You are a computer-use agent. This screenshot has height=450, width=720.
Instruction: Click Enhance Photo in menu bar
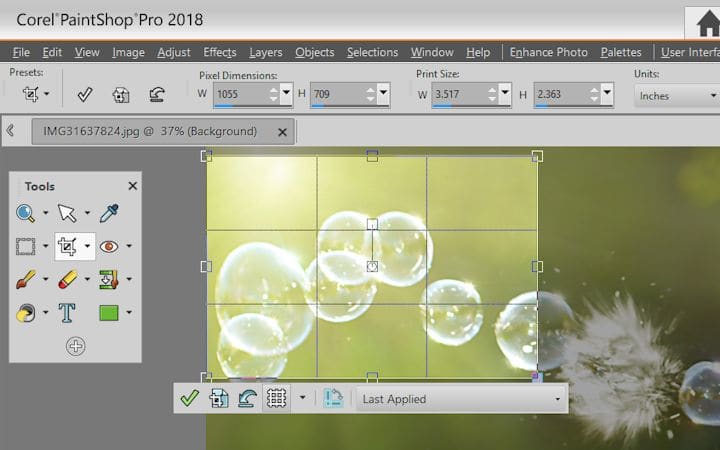click(x=548, y=52)
